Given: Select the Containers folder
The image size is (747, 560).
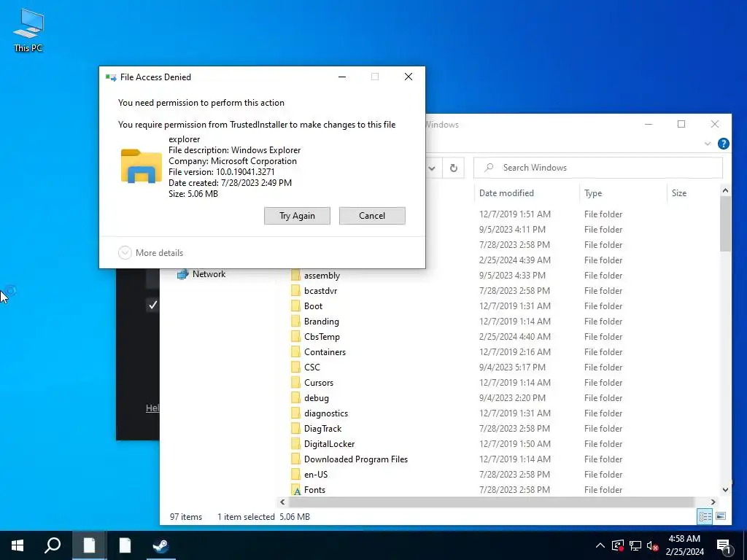Looking at the screenshot, I should point(325,352).
